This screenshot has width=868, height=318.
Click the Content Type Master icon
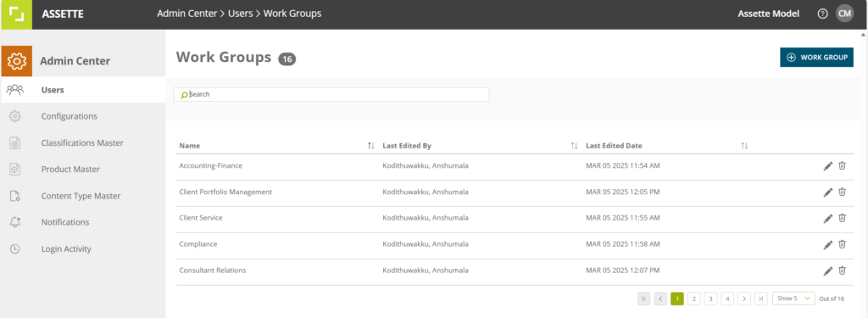[x=15, y=196]
